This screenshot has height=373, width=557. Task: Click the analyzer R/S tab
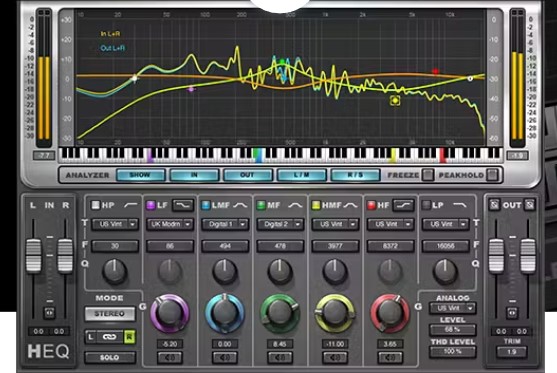[355, 175]
